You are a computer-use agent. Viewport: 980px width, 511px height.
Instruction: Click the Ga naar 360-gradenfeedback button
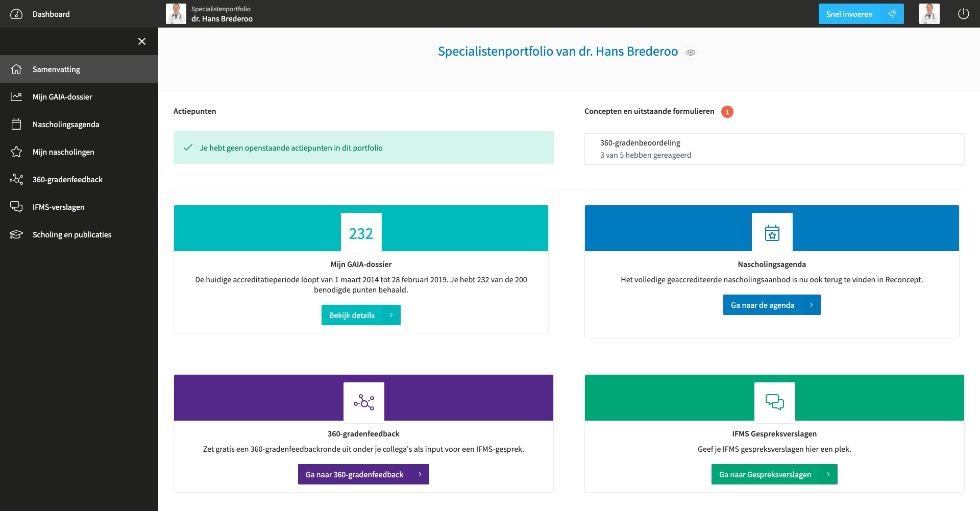(363, 474)
